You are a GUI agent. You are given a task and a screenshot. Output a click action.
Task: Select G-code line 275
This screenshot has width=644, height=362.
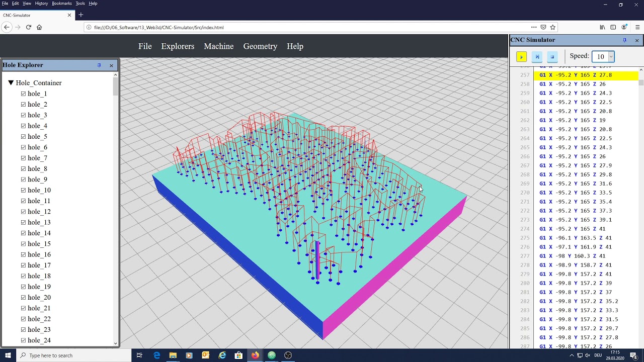pyautogui.click(x=586, y=238)
